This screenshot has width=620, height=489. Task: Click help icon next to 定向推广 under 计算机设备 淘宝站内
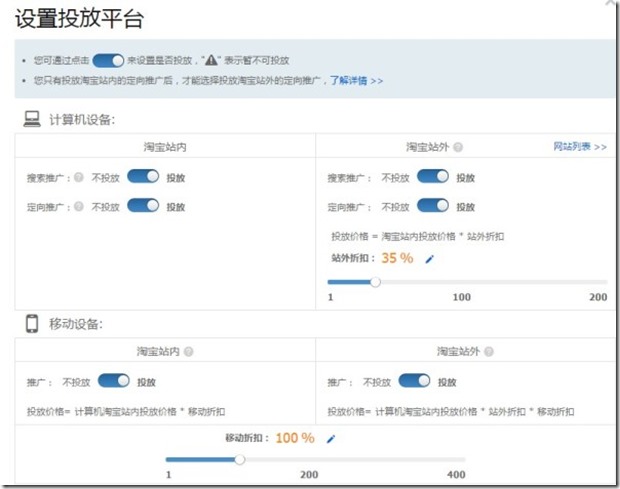point(80,207)
